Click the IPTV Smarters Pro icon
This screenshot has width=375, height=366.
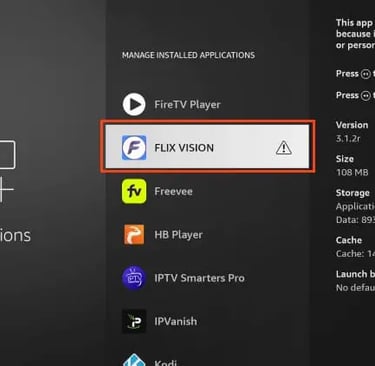[134, 278]
